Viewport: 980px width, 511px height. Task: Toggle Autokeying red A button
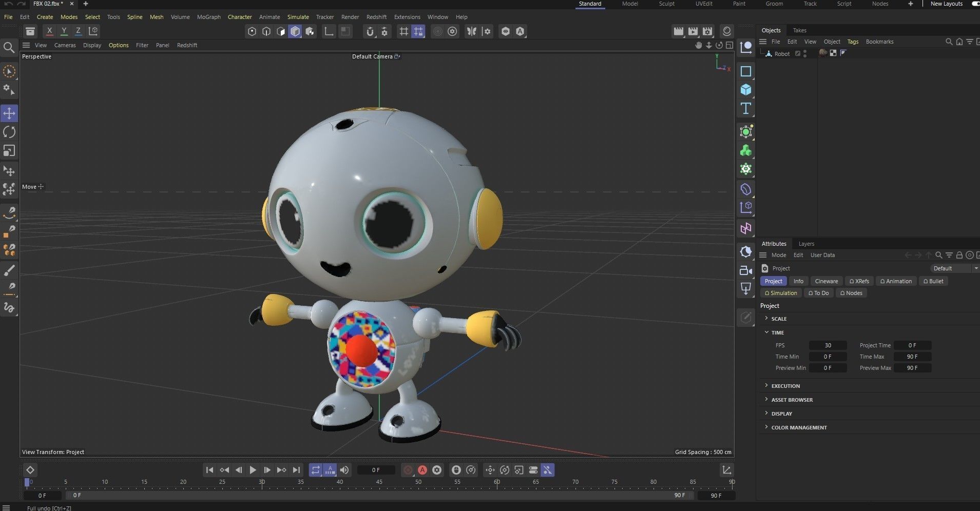coord(422,470)
